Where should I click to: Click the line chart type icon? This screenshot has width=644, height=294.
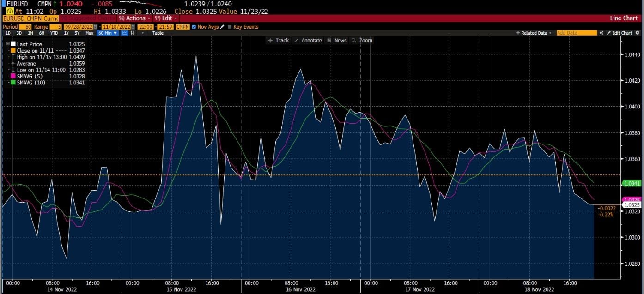[x=124, y=33]
